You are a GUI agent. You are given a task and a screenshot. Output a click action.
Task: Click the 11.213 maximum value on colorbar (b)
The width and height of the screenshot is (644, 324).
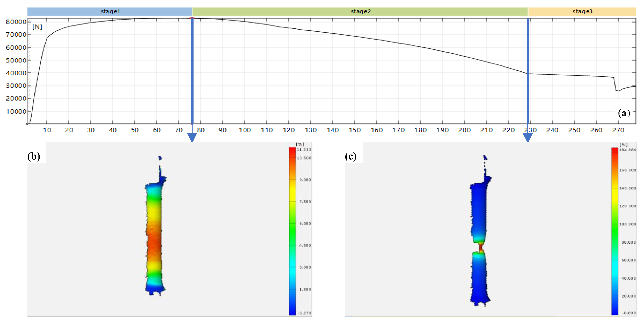click(x=304, y=150)
